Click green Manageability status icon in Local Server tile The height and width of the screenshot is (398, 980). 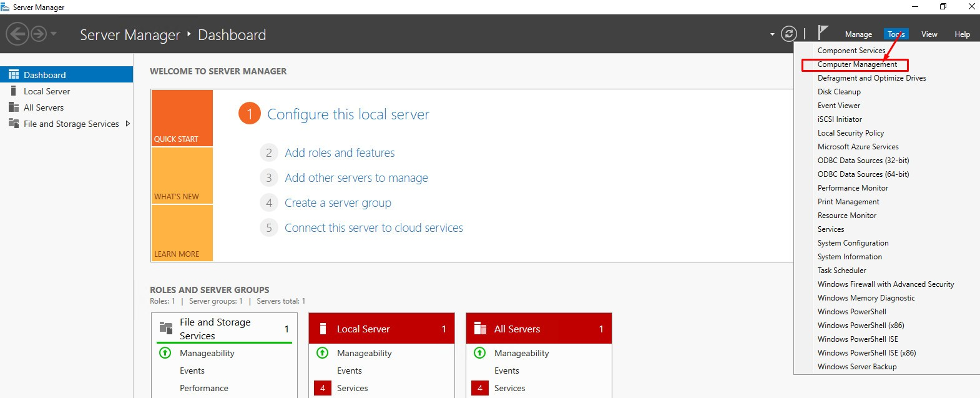(323, 353)
